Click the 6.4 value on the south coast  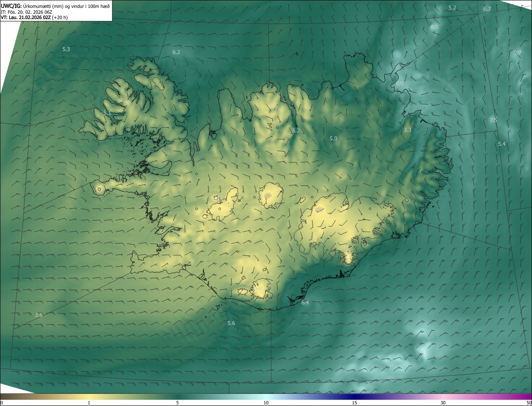pos(305,302)
